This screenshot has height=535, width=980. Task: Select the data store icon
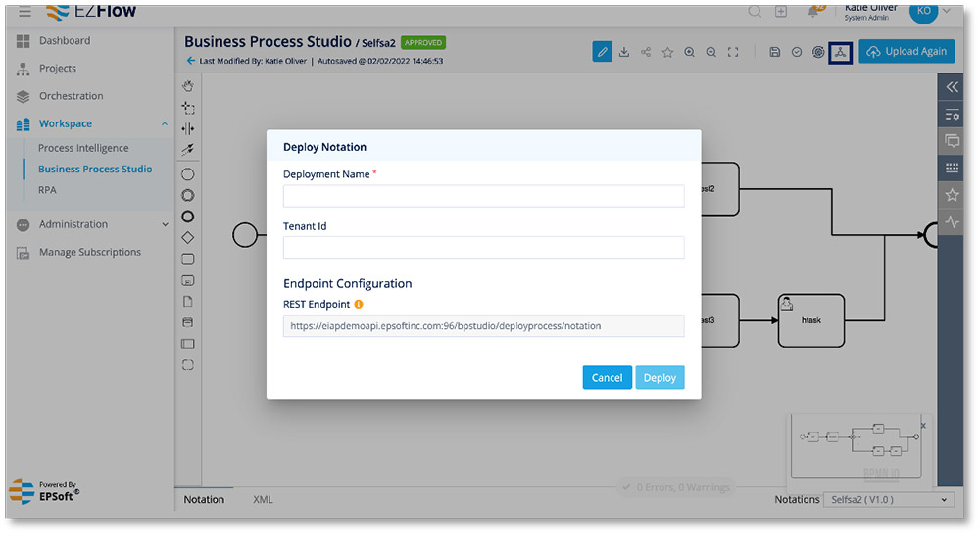(187, 322)
